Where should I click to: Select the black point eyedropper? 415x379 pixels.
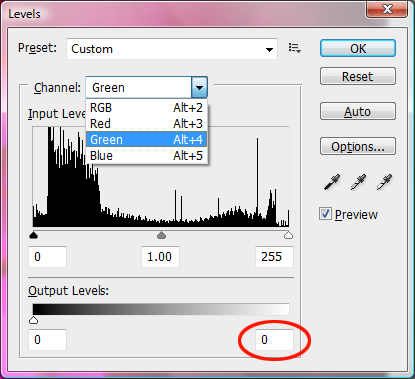[332, 182]
